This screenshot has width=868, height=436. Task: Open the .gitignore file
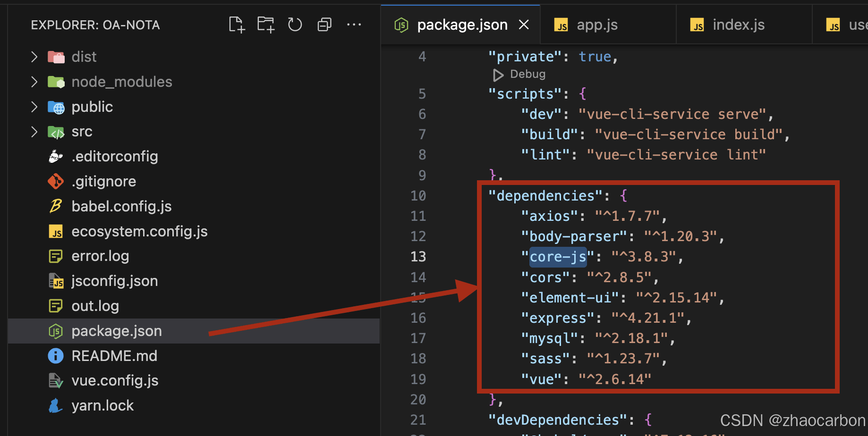pyautogui.click(x=104, y=181)
